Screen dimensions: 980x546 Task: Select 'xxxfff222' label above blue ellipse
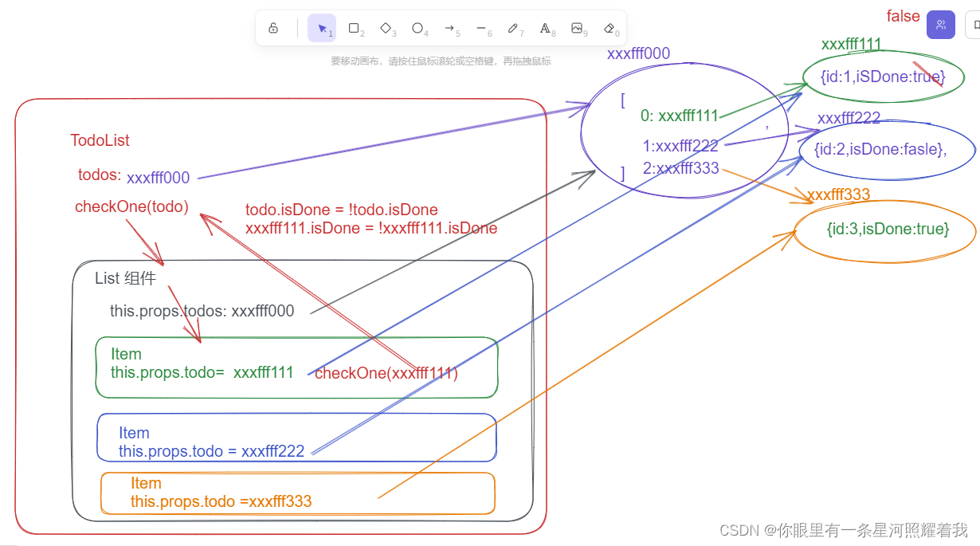(849, 119)
